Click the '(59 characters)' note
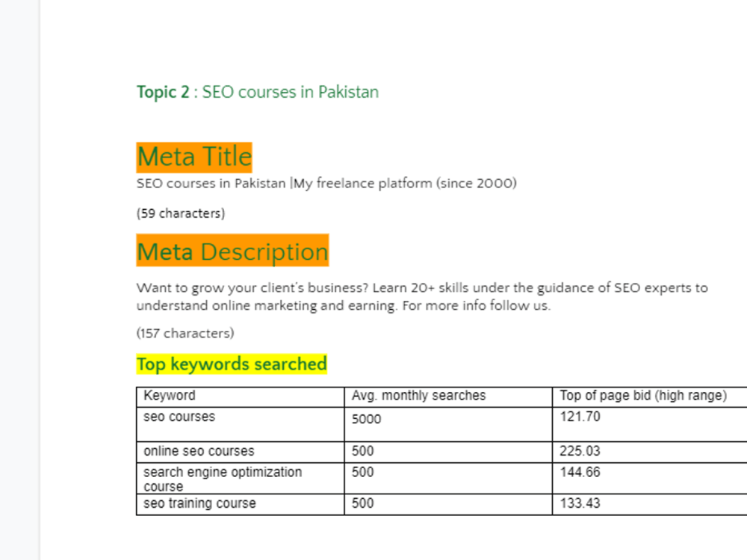This screenshot has width=747, height=560. (181, 214)
